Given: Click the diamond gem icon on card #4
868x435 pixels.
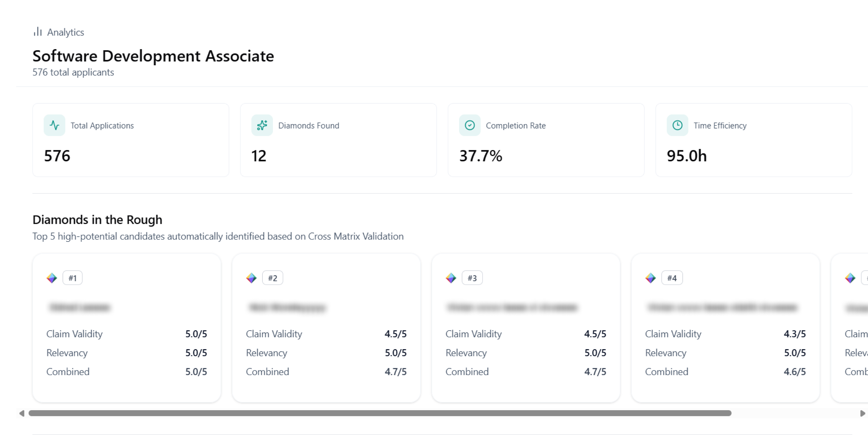Looking at the screenshot, I should click(650, 278).
